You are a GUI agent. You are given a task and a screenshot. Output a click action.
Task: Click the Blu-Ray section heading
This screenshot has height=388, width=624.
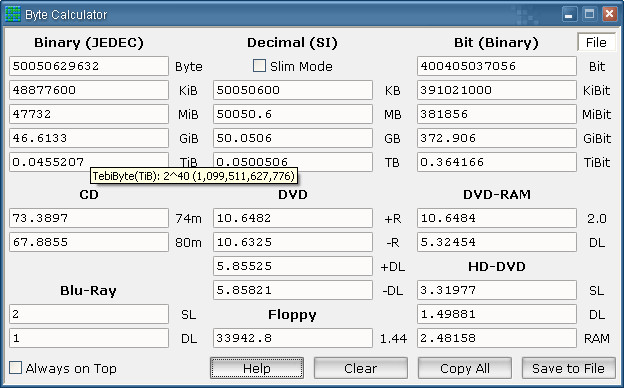tap(88, 291)
